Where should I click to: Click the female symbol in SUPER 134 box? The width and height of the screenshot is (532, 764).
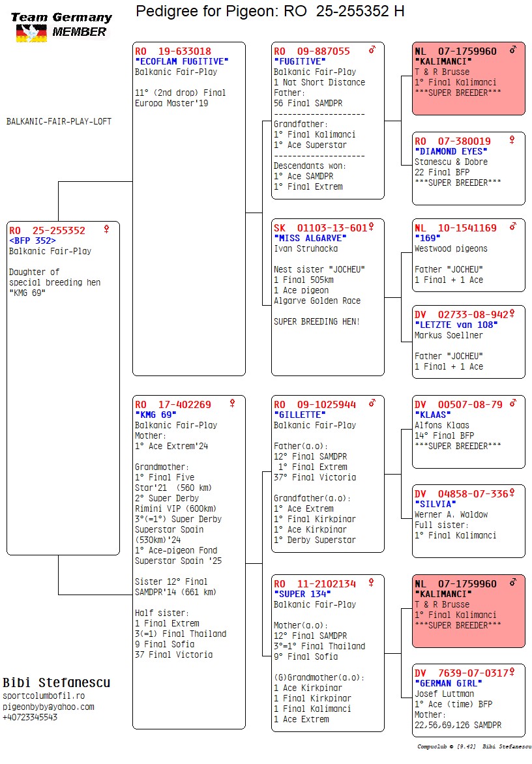point(371,583)
